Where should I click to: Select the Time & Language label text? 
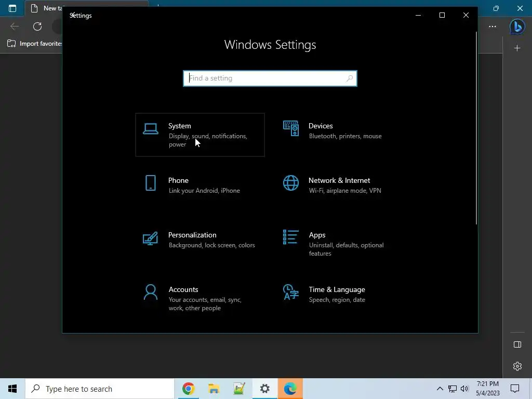point(337,289)
